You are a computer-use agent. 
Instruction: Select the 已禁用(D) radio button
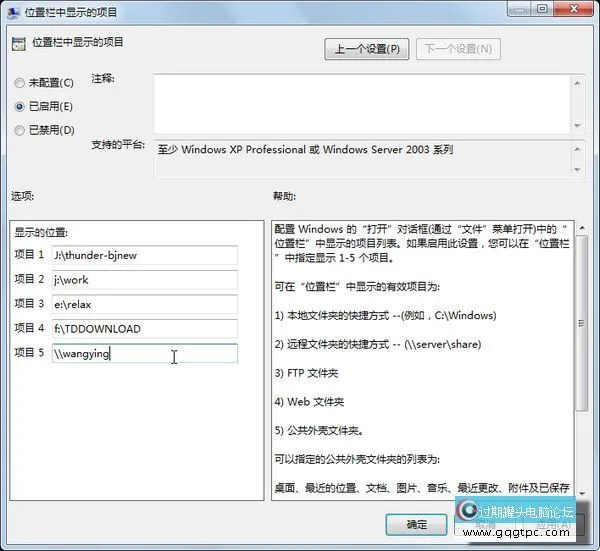pos(19,130)
